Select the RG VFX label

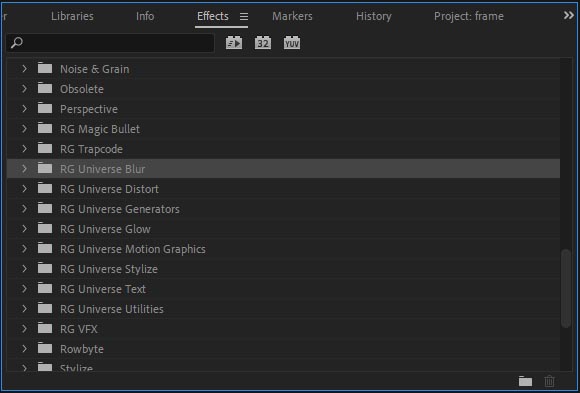(x=79, y=329)
